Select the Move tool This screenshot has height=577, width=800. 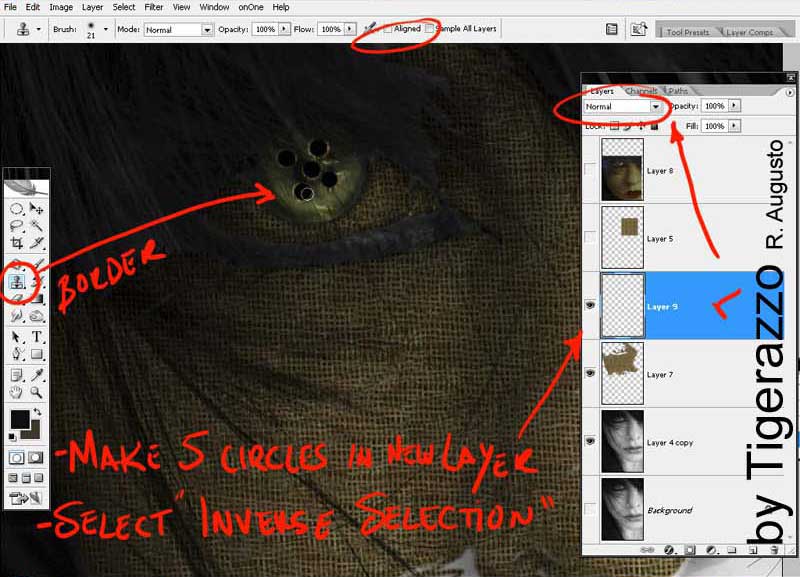(37, 209)
